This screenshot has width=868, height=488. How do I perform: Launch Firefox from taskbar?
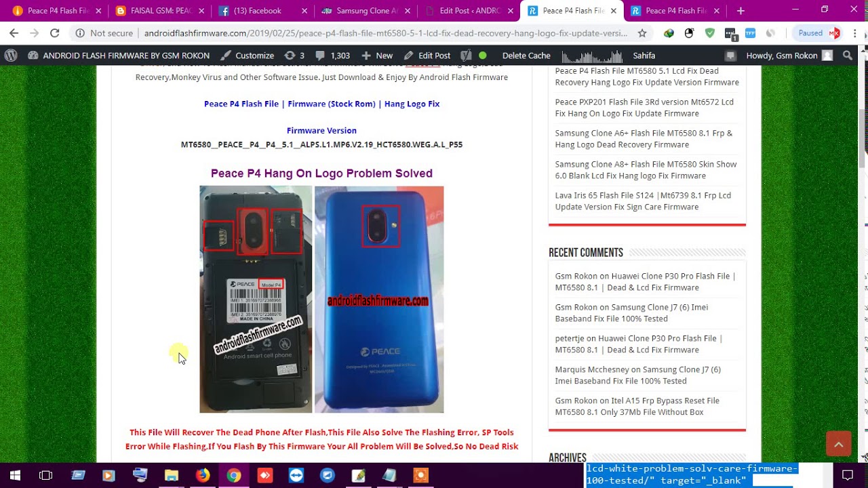202,476
